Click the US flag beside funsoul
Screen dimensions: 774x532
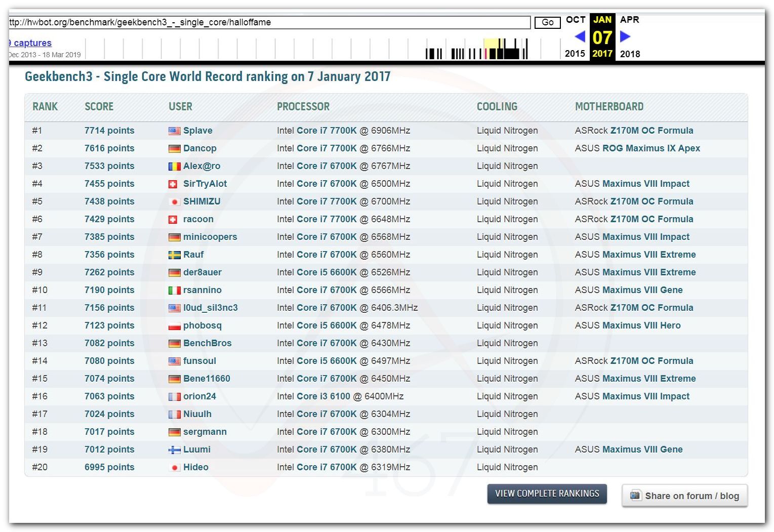coord(174,361)
